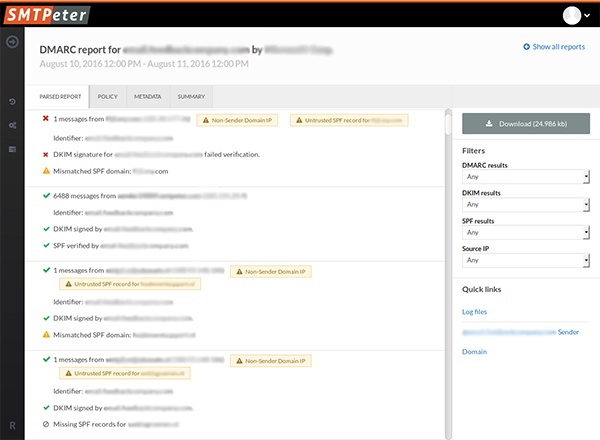Switch to the Policy tab
The width and height of the screenshot is (600, 440).
(x=108, y=97)
